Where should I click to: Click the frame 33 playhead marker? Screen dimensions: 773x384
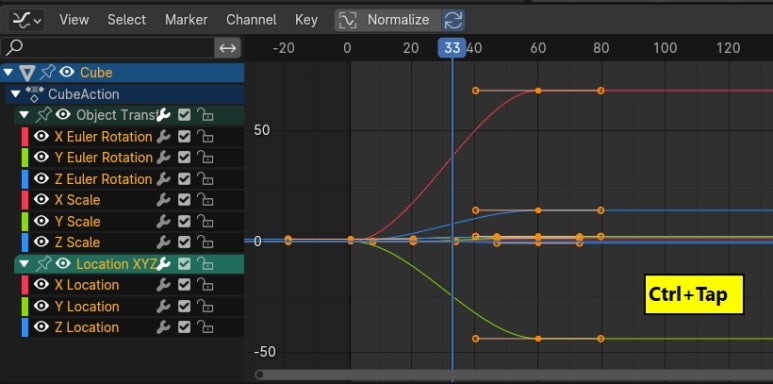pyautogui.click(x=452, y=48)
